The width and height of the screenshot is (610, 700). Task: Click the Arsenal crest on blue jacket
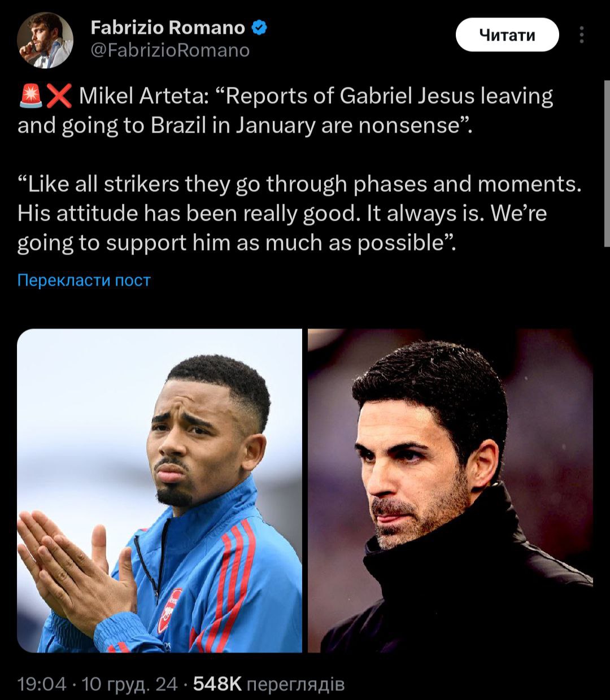pyautogui.click(x=169, y=610)
